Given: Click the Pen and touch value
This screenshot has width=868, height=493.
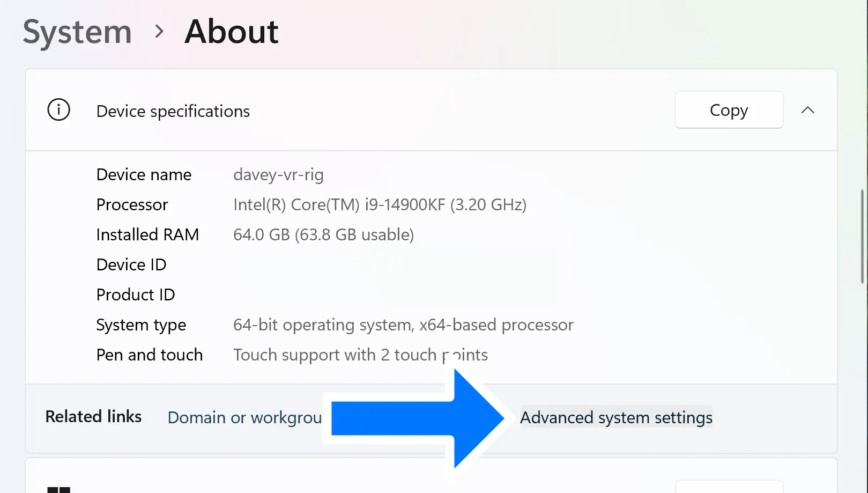Looking at the screenshot, I should tap(360, 355).
